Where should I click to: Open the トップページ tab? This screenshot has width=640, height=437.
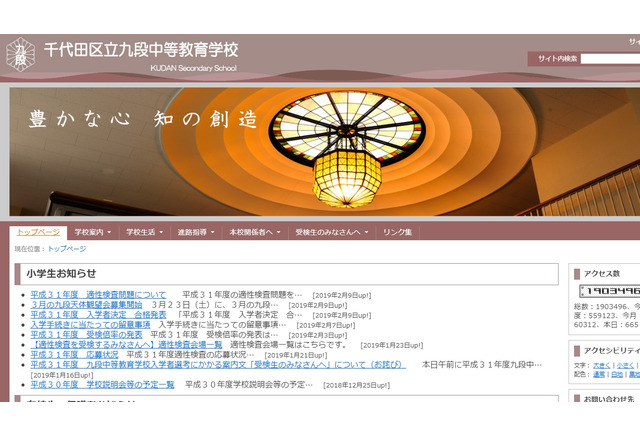[38, 232]
